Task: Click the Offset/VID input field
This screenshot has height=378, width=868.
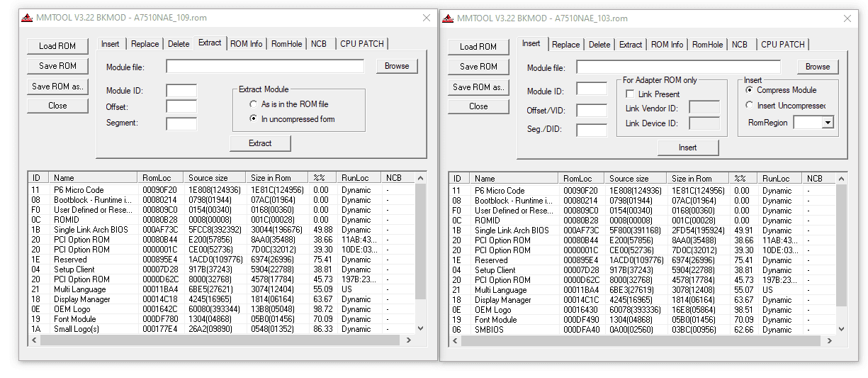Action: [592, 111]
